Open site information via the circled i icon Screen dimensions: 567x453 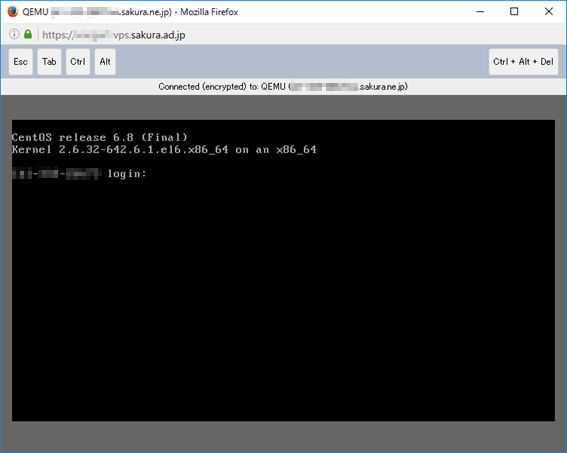pos(14,34)
